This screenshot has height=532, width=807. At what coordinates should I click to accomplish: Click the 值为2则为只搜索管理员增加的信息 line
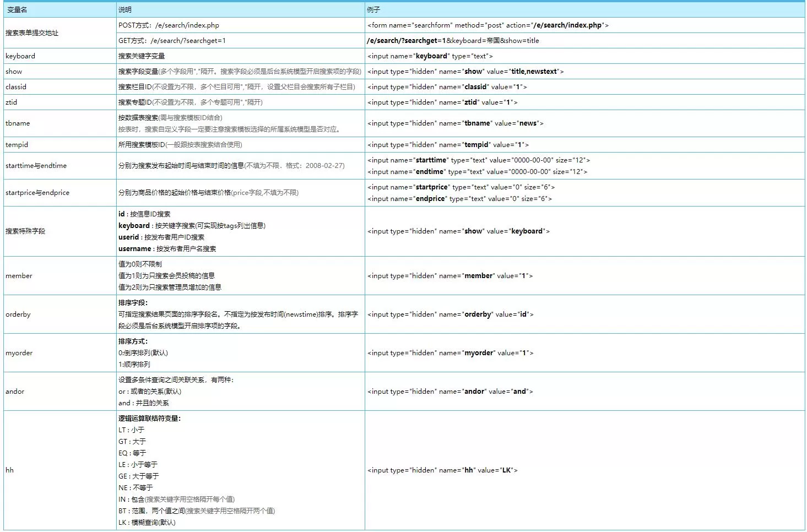(170, 287)
